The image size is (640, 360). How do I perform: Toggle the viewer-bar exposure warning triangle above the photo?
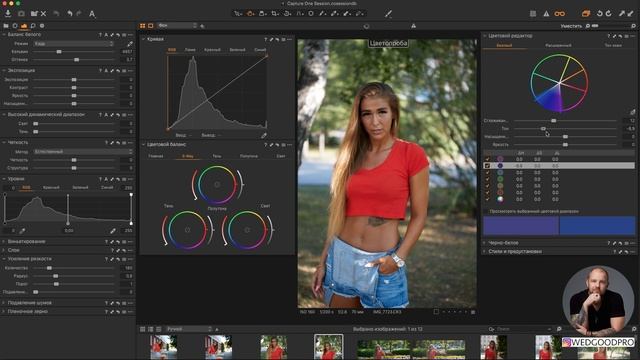click(413, 26)
